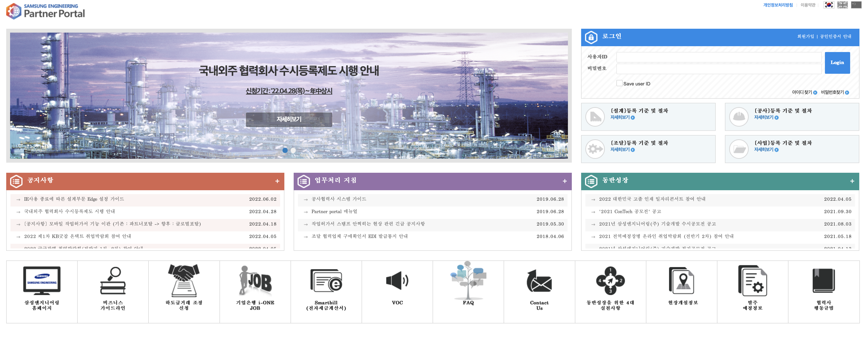Expand 공지사항 panel with plus
The width and height of the screenshot is (868, 342).
click(277, 181)
